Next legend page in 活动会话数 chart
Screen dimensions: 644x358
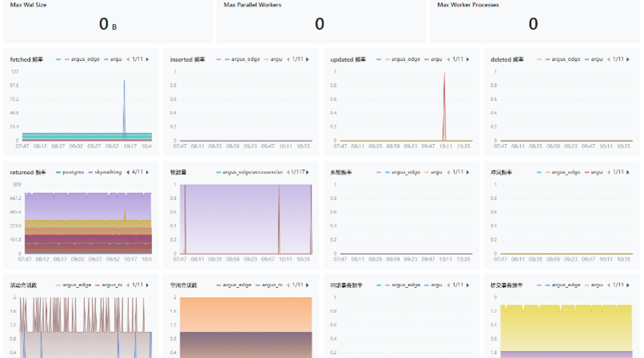point(148,285)
